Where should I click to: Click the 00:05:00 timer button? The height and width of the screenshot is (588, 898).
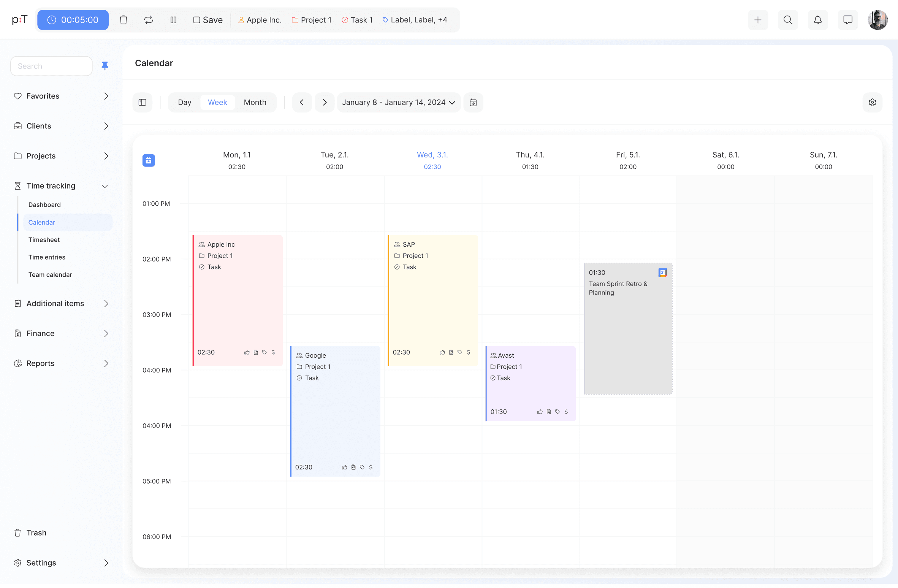(73, 20)
